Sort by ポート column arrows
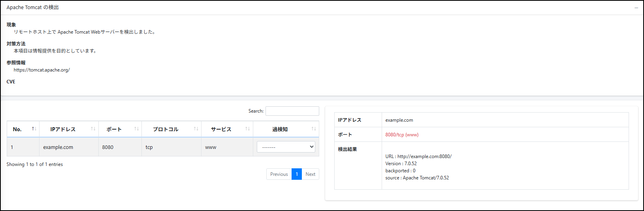This screenshot has width=644, height=211. tap(136, 129)
